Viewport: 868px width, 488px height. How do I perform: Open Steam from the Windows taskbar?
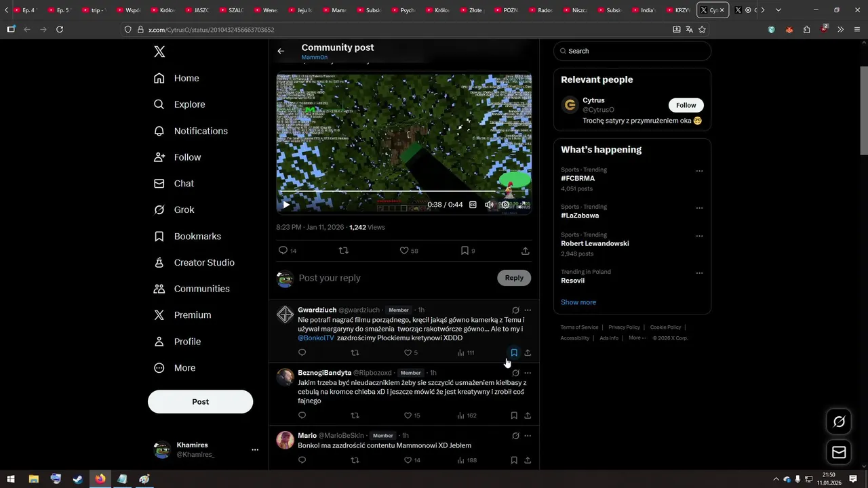78,479
